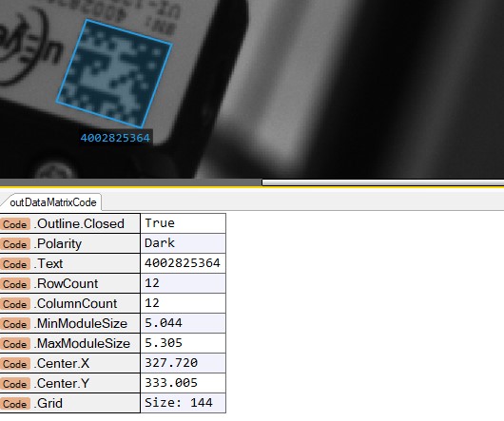Select the Size: 144 value cell

tap(184, 402)
